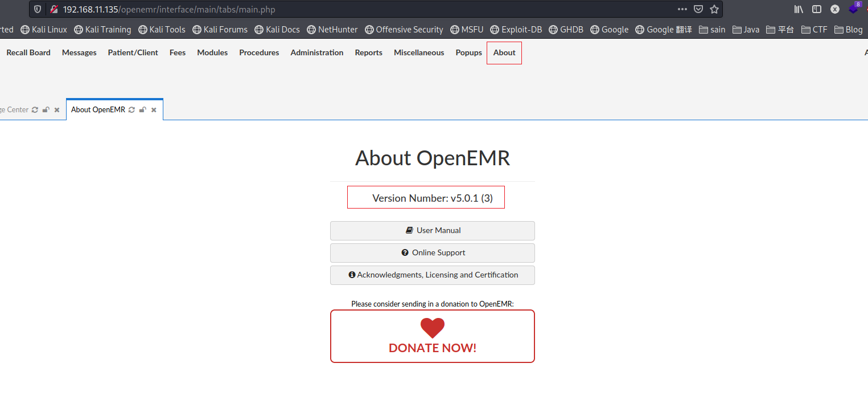Open the purple layered extension with badge 8

(x=854, y=8)
